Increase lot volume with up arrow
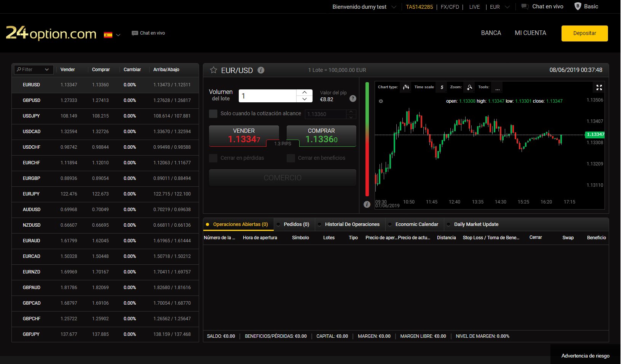This screenshot has width=627, height=364. [x=305, y=92]
